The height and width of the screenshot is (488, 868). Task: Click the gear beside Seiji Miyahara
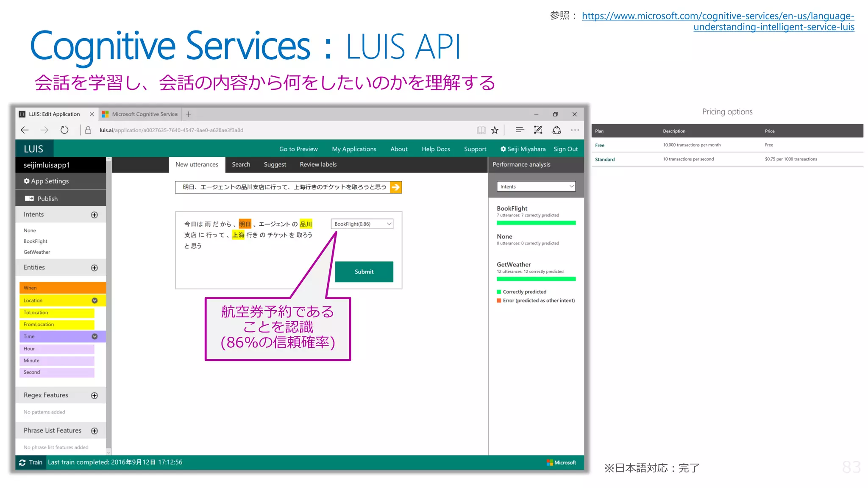503,149
